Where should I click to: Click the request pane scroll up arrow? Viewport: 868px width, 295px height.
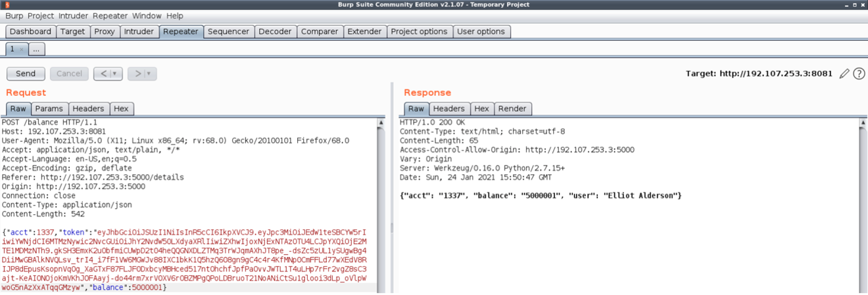(x=381, y=123)
